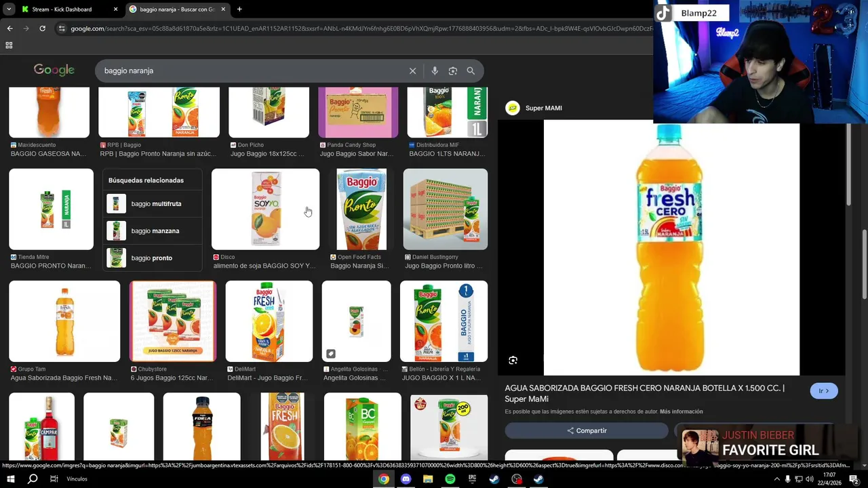Open the Más información copyright link
Viewport: 868px width, 488px height.
(x=681, y=411)
